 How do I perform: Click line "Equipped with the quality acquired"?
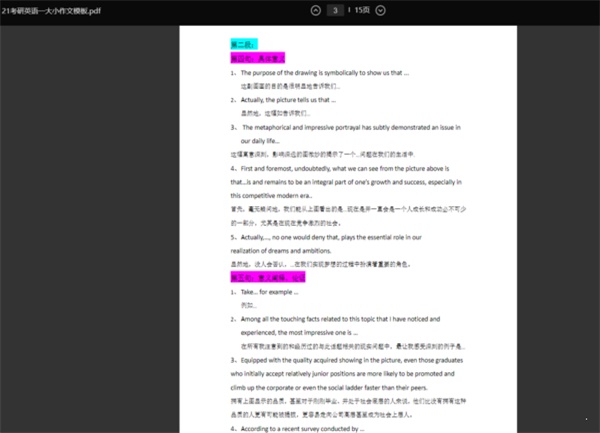coord(352,360)
